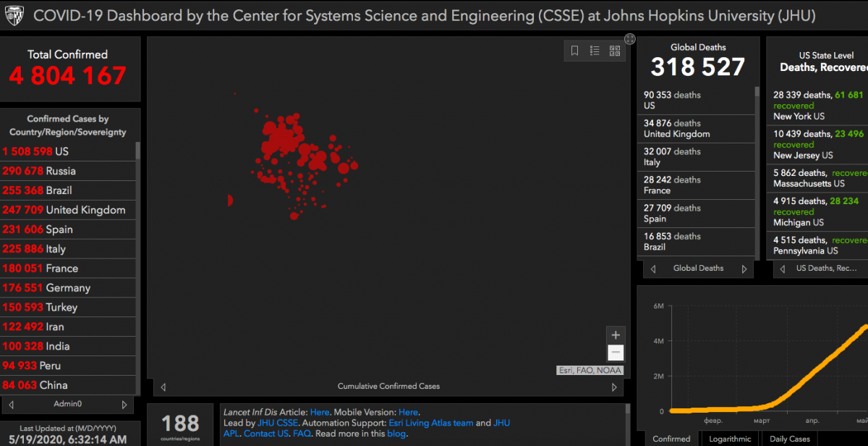
Task: Go to next Admin0 list page arrow
Action: [x=124, y=405]
